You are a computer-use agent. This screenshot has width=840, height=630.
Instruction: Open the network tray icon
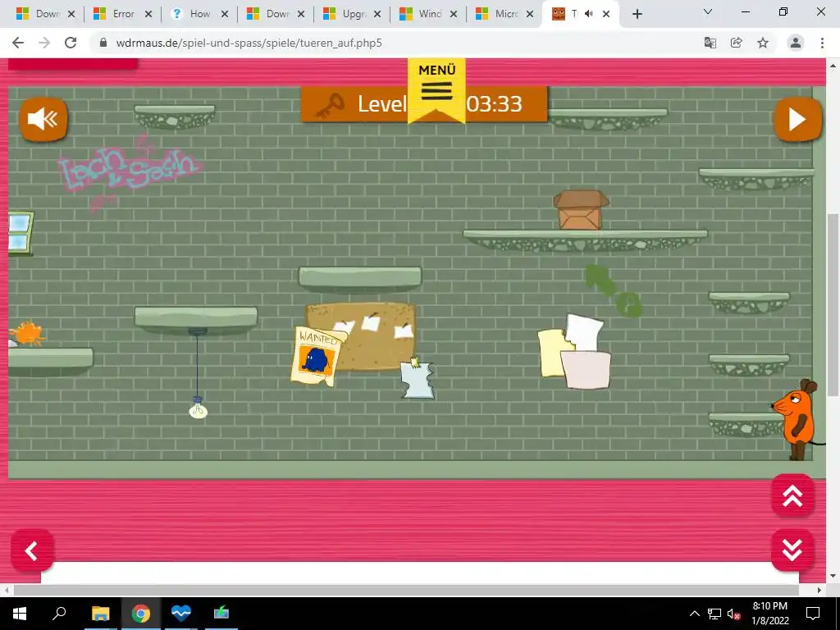(x=714, y=614)
